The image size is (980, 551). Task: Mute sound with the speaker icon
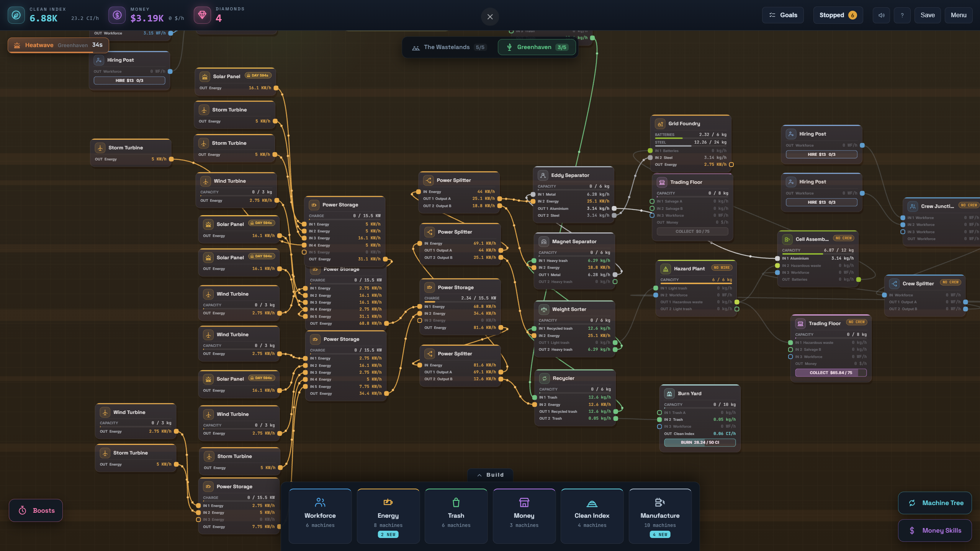click(x=881, y=15)
